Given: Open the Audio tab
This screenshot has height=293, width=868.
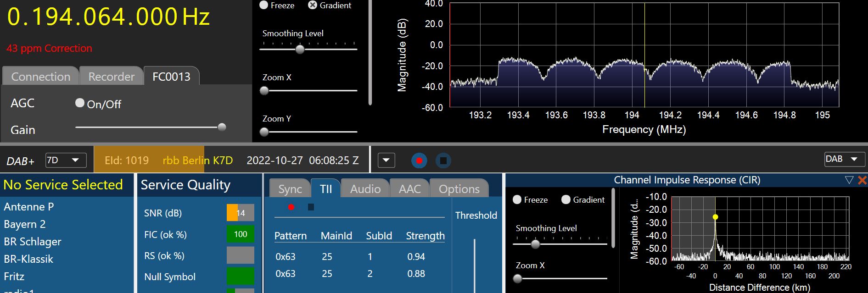Looking at the screenshot, I should click(x=365, y=189).
